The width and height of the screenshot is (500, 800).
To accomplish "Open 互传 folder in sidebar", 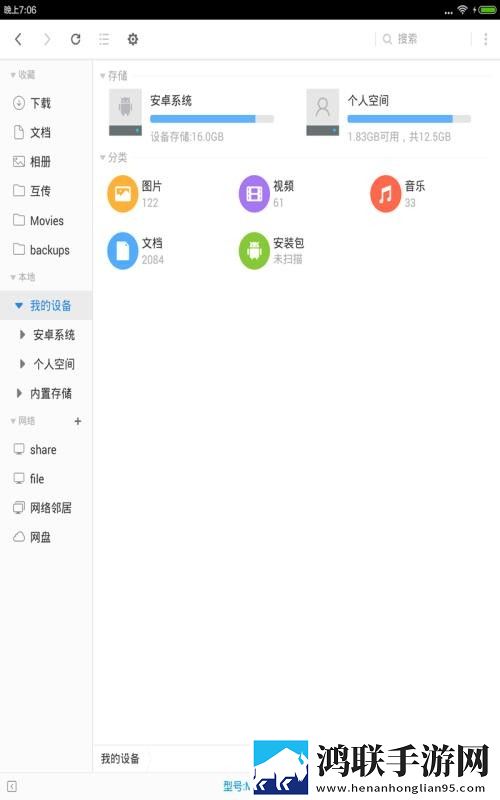I will (46, 191).
